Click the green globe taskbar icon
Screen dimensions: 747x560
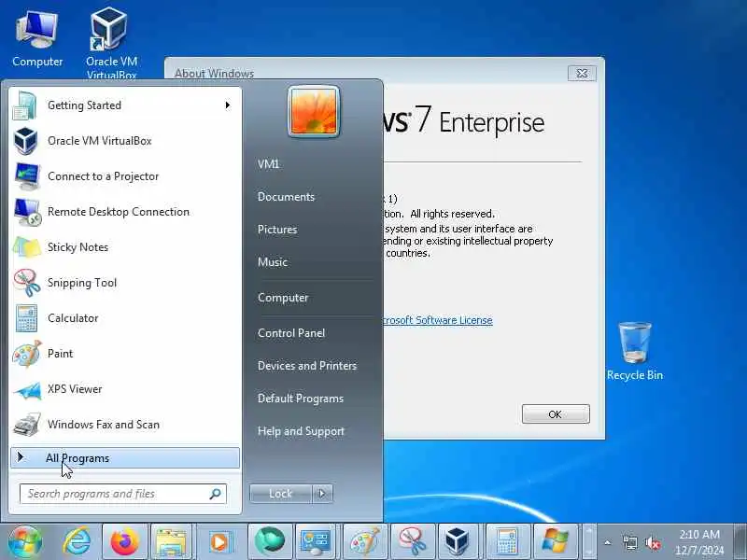click(270, 541)
